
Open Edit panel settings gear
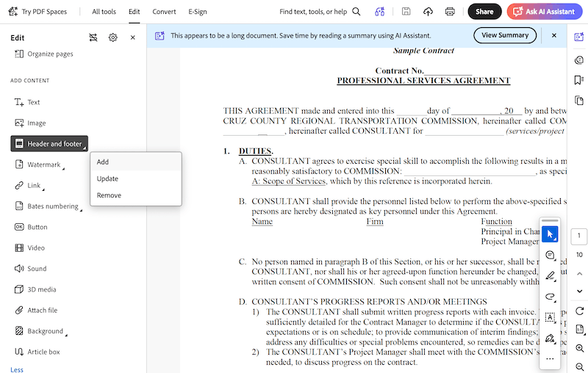(113, 37)
